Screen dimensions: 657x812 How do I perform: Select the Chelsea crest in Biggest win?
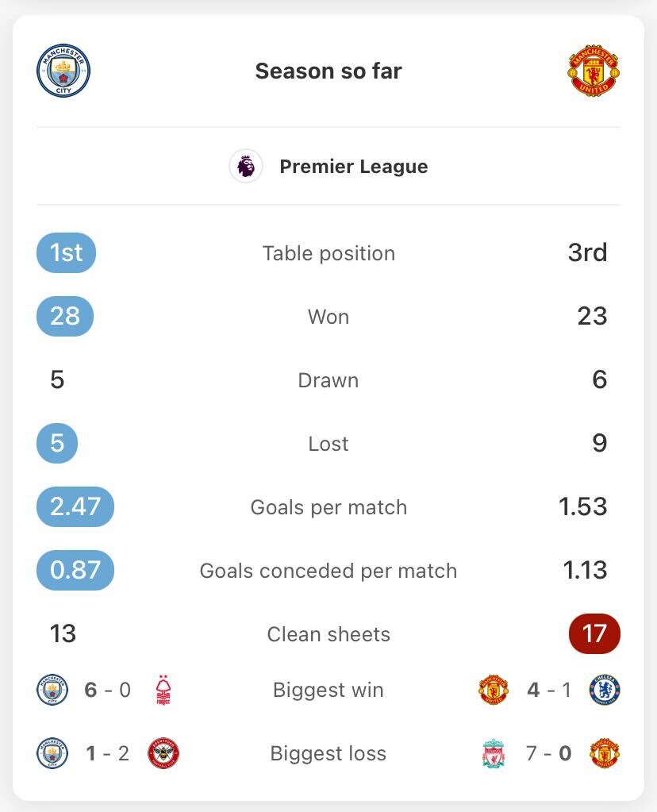[605, 690]
